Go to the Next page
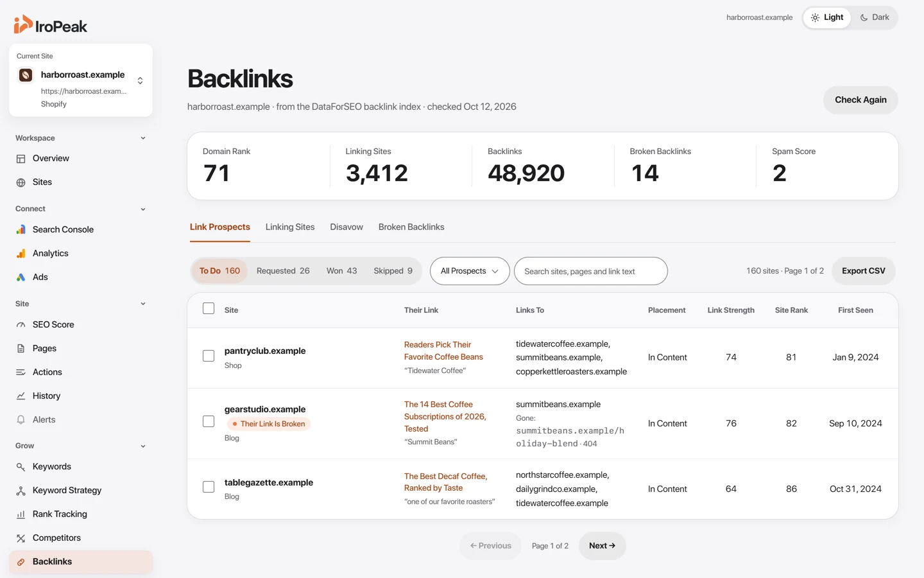 click(x=602, y=546)
